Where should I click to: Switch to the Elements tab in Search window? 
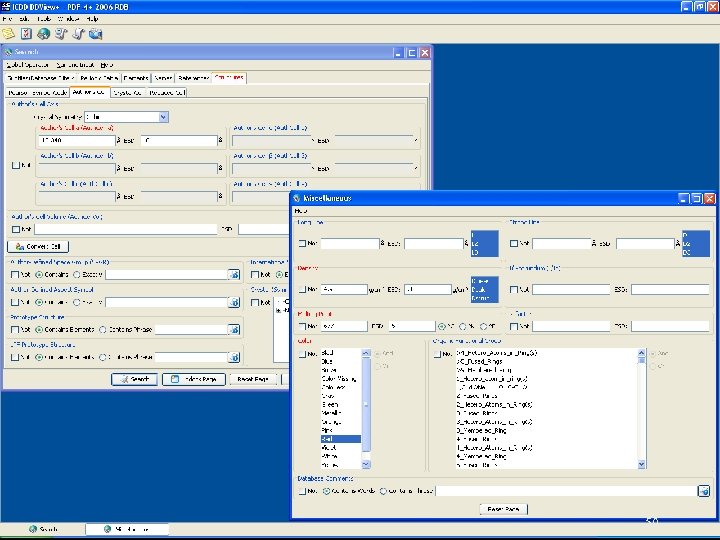tap(136, 78)
